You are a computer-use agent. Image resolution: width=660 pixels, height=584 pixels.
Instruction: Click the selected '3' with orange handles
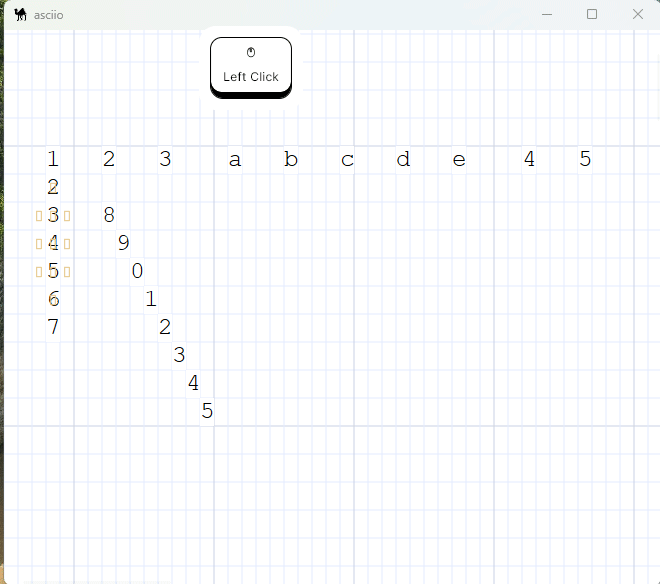pyautogui.click(x=53, y=215)
